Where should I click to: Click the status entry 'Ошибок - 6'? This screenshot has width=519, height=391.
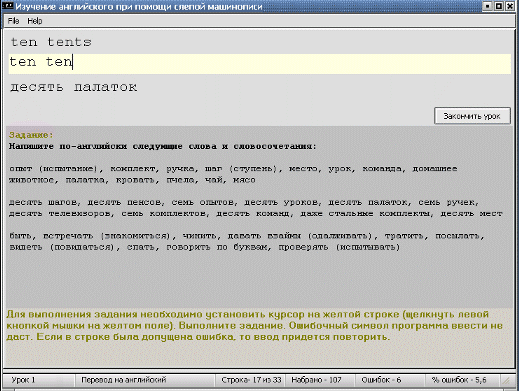pyautogui.click(x=381, y=380)
